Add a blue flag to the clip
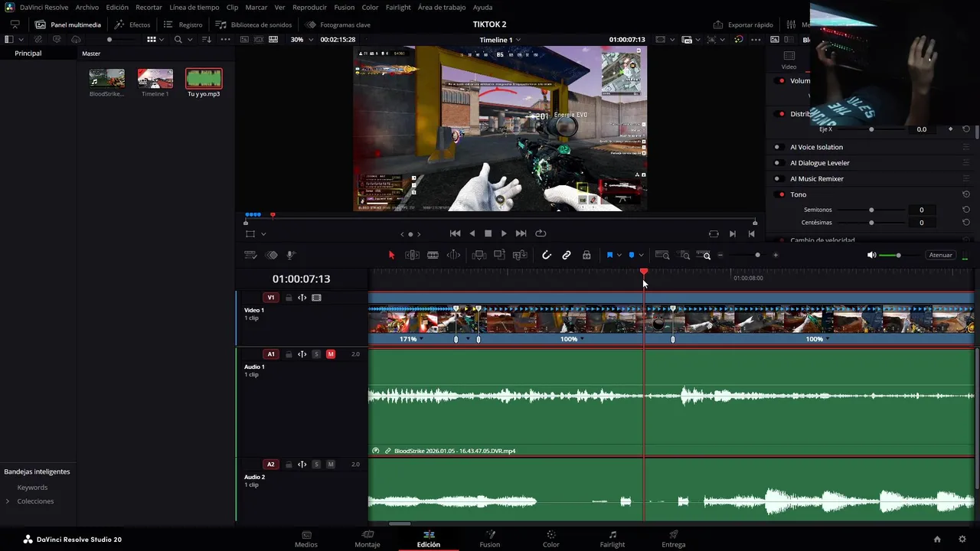This screenshot has height=551, width=980. tap(609, 255)
